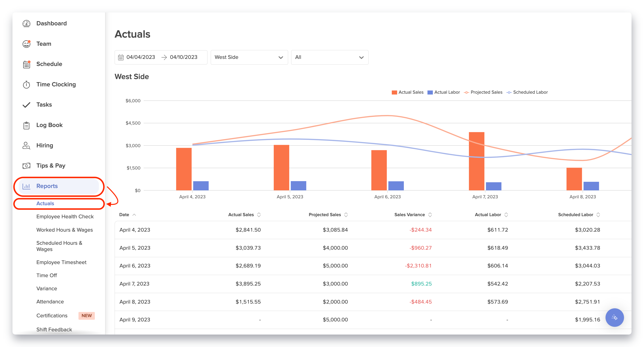Click the floating blue help button
The width and height of the screenshot is (644, 347).
coord(614,317)
